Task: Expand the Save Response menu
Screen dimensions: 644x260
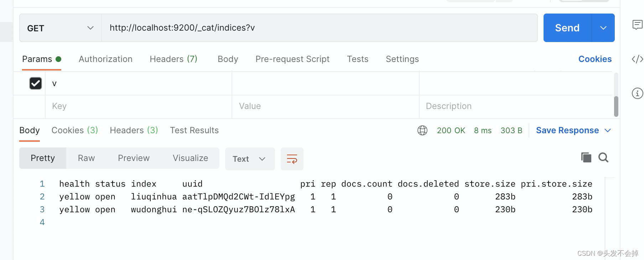Action: coord(608,130)
